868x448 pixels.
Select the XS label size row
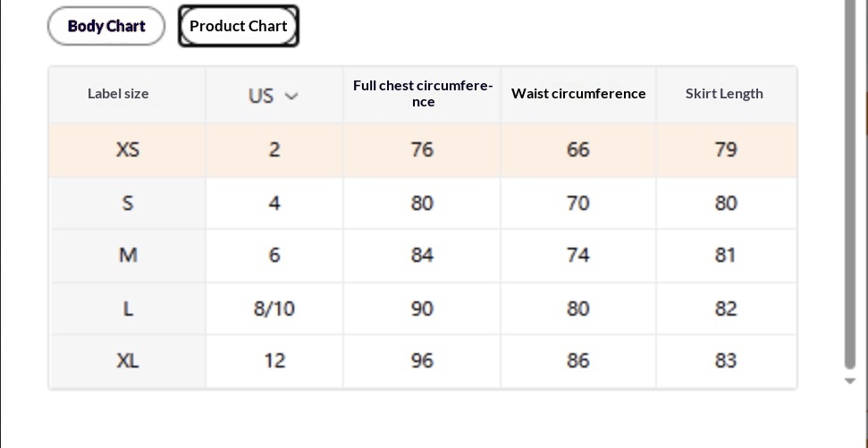pyautogui.click(x=128, y=149)
